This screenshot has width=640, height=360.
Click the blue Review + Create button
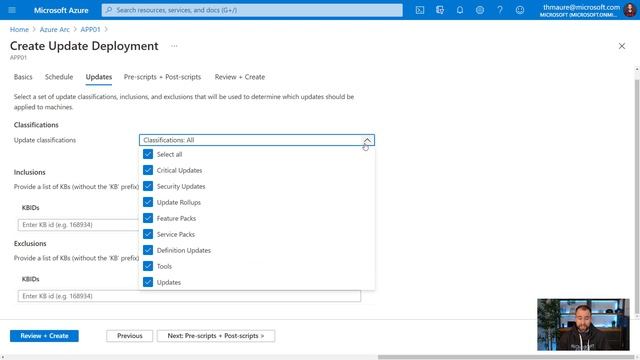44,336
